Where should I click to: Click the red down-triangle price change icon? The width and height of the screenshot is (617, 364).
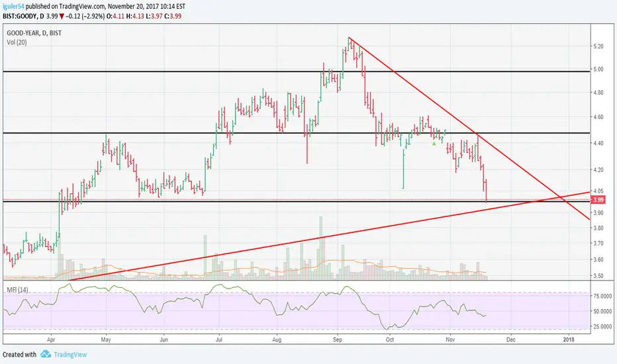62,17
